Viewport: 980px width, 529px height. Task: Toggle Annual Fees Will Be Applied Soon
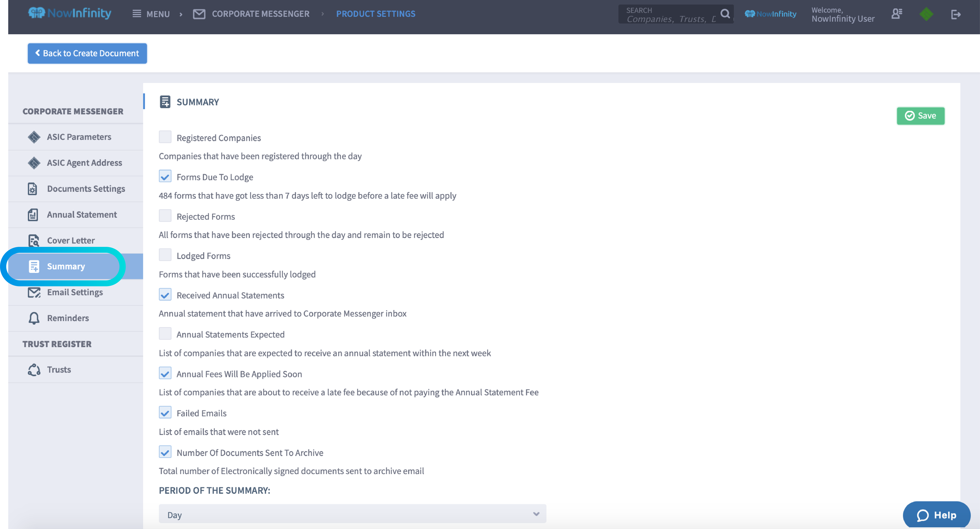coord(165,373)
